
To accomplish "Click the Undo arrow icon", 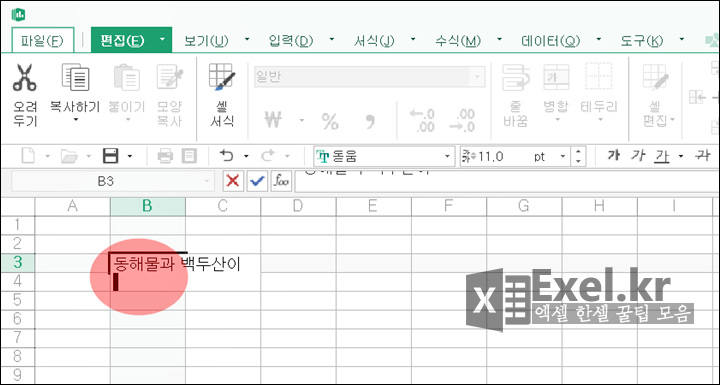I will click(226, 156).
